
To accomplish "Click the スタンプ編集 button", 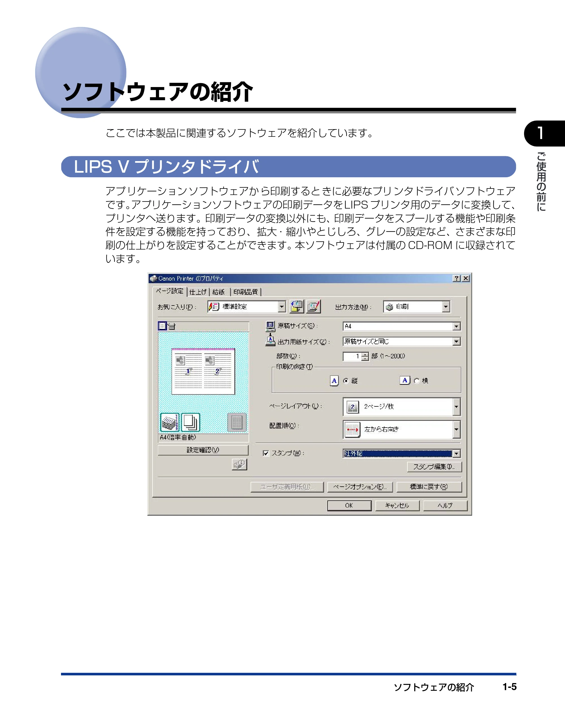I will click(x=434, y=467).
